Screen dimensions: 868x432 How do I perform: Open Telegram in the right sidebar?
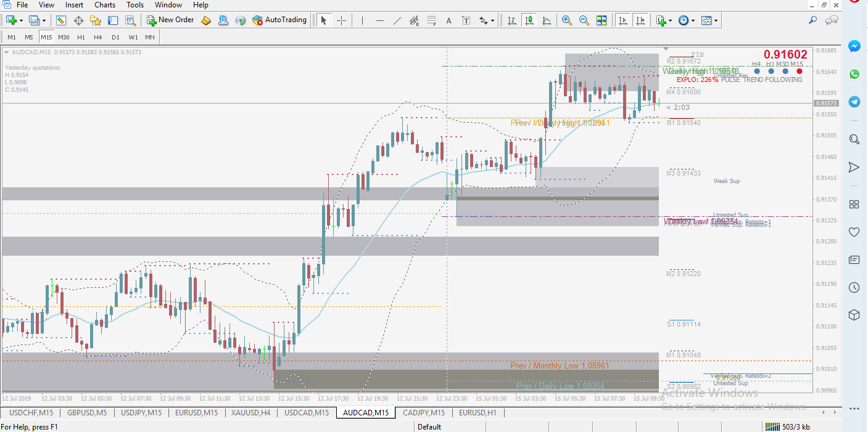(x=854, y=102)
